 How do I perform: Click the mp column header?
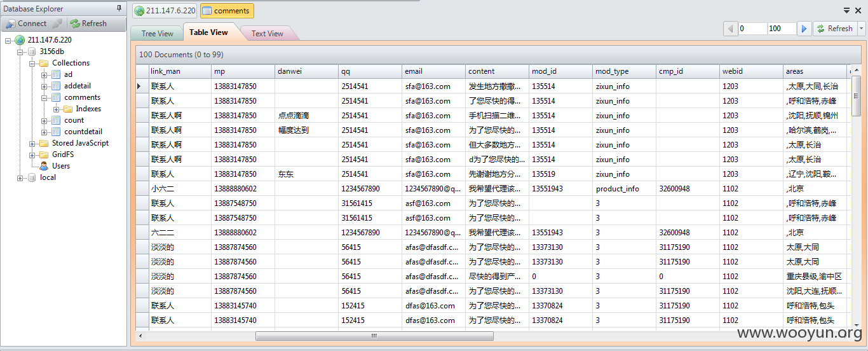(243, 71)
